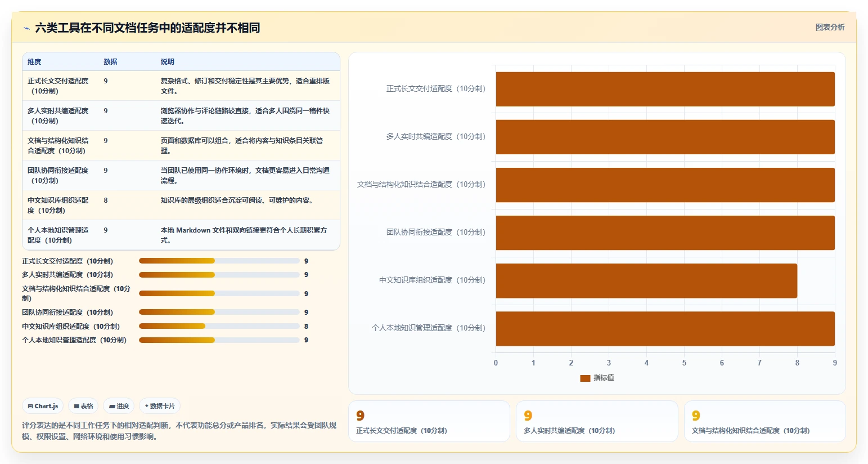
Task: Click the 正式长文交付适配度 chart bar
Action: (x=665, y=89)
